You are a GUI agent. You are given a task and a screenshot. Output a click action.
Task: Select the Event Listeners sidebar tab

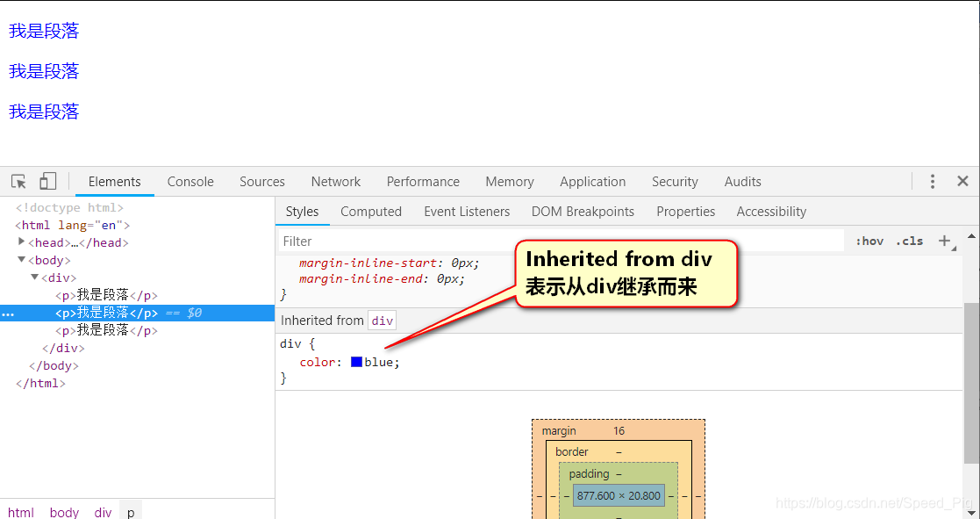coord(466,212)
